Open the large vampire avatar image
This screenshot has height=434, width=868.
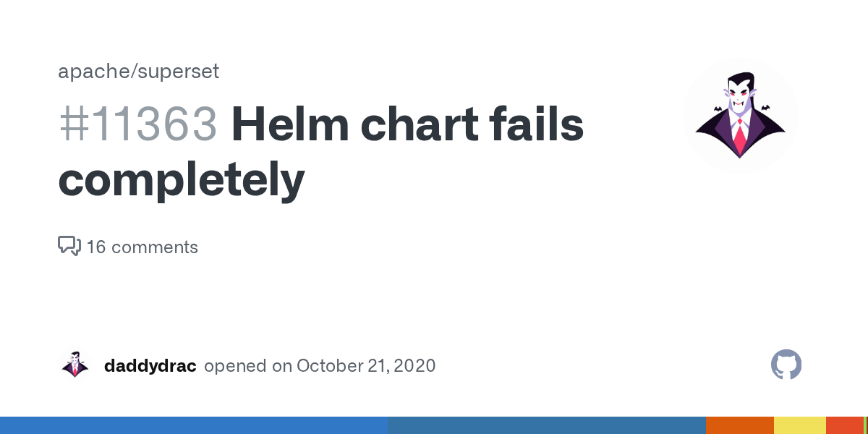pyautogui.click(x=740, y=116)
